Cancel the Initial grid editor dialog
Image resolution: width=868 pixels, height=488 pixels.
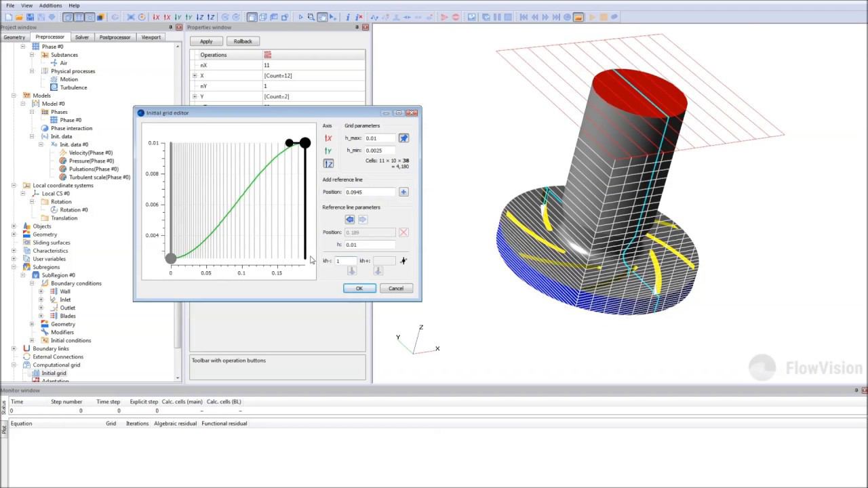396,289
